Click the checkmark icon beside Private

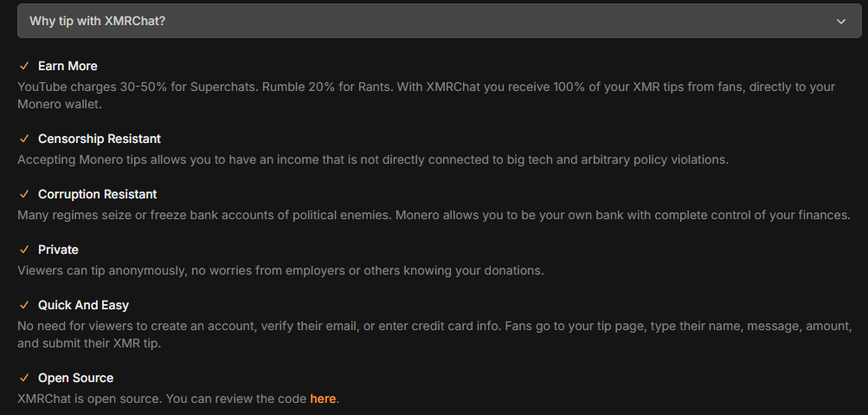pyautogui.click(x=24, y=250)
